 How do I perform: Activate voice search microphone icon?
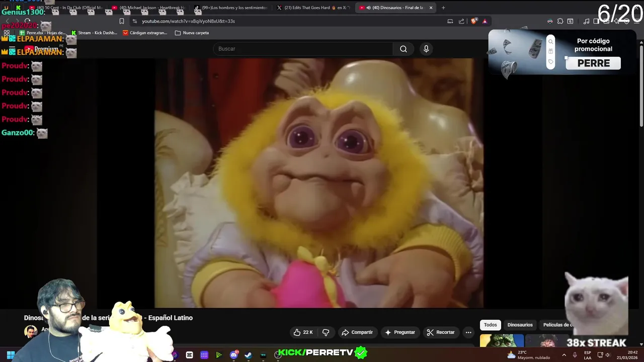click(426, 49)
